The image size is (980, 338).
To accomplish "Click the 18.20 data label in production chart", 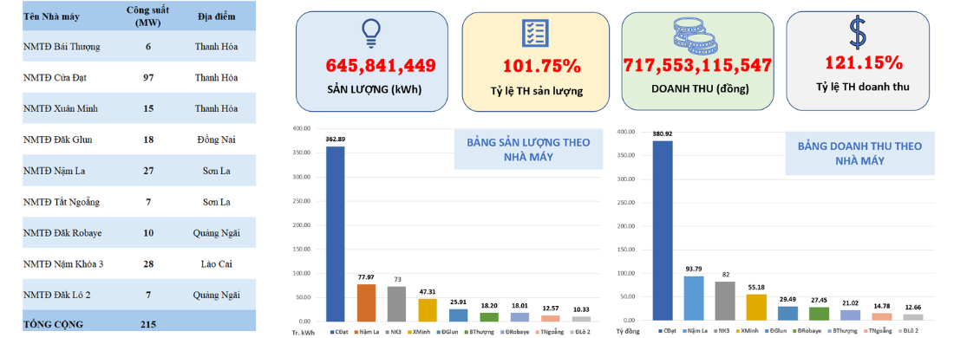I will tap(489, 307).
